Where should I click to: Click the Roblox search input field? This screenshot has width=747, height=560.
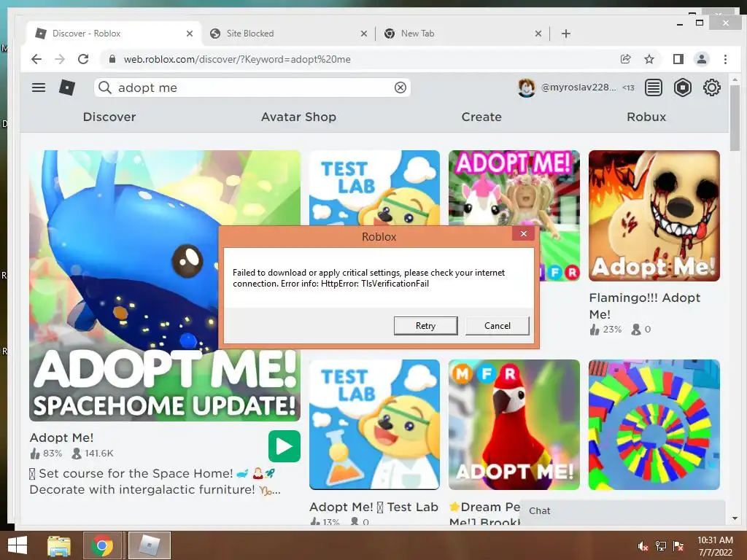click(252, 87)
